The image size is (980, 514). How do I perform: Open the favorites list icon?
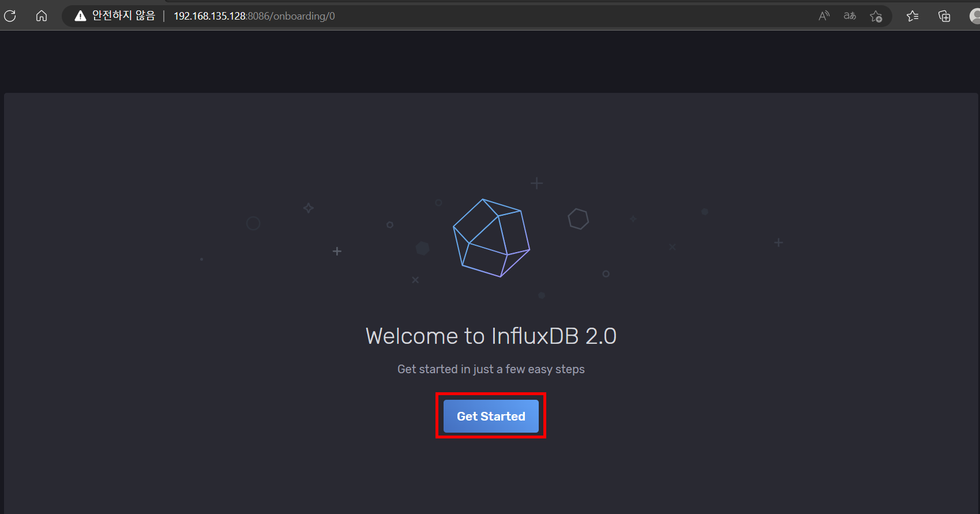[x=913, y=16]
